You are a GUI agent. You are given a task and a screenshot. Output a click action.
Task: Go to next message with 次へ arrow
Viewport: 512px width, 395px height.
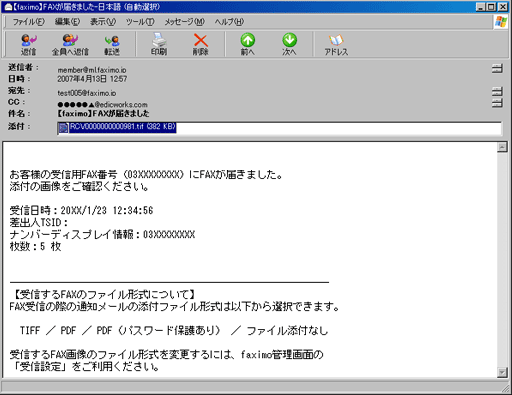pyautogui.click(x=289, y=45)
